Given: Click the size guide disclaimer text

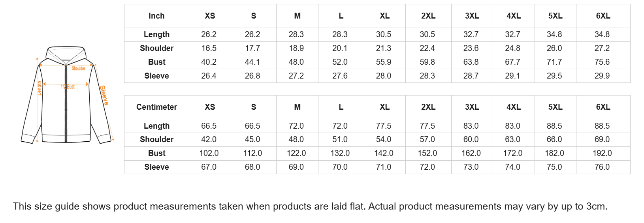Looking at the screenshot, I should pos(310,206).
